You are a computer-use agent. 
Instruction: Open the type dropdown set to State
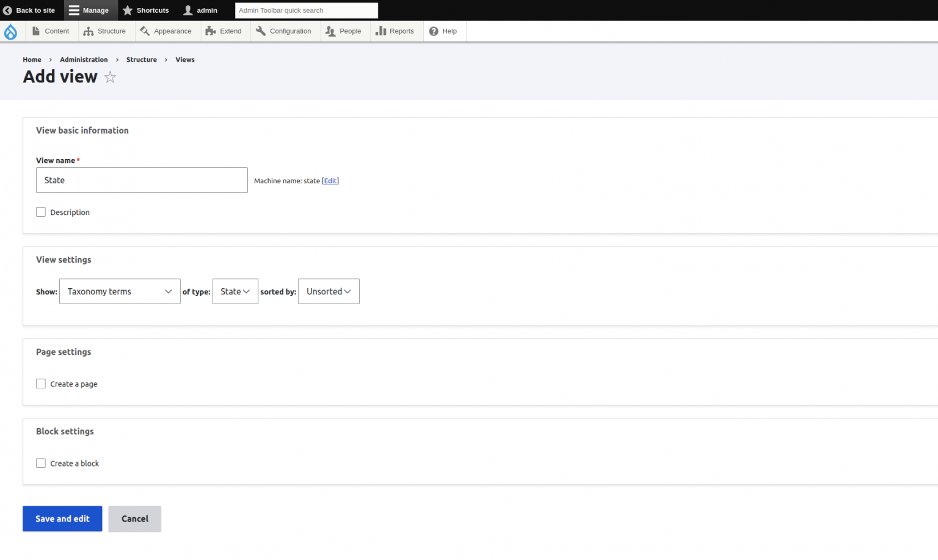click(x=235, y=291)
